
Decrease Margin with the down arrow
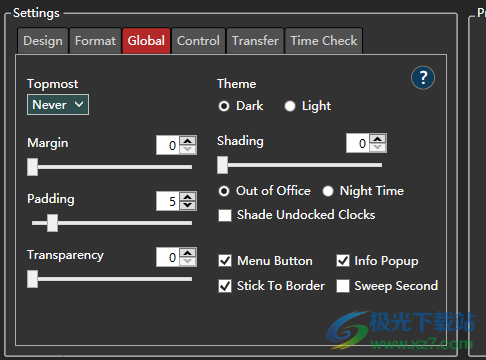[188, 149]
